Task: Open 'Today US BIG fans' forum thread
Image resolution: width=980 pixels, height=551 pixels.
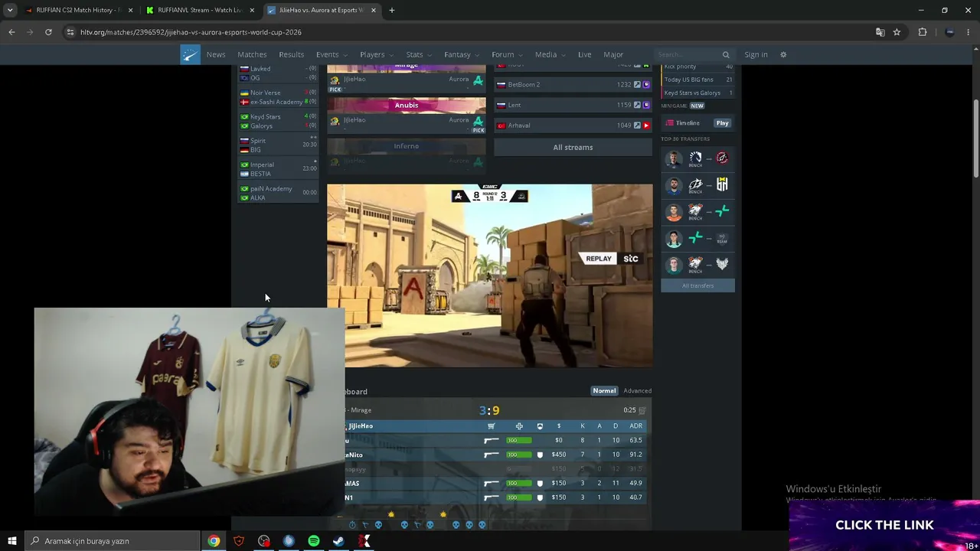Action: (697, 80)
